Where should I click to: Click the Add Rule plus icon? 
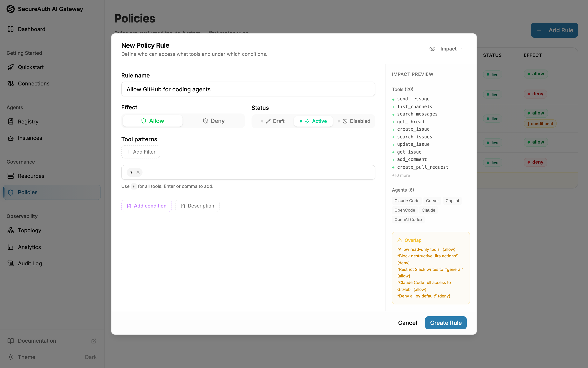point(539,30)
